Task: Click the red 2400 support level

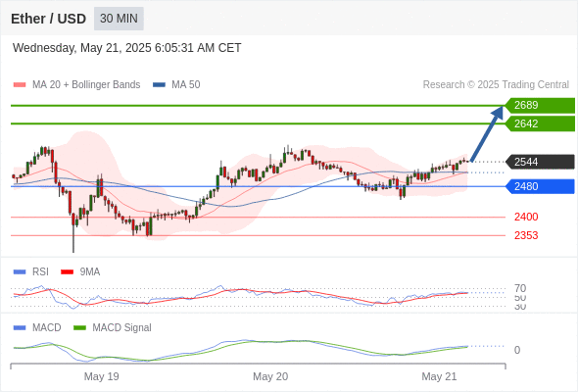Action: coord(526,217)
